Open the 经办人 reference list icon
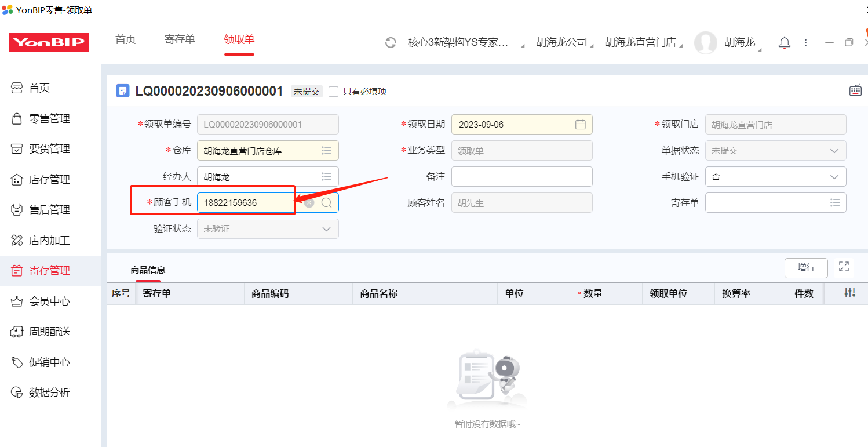This screenshot has width=868, height=447. click(327, 177)
